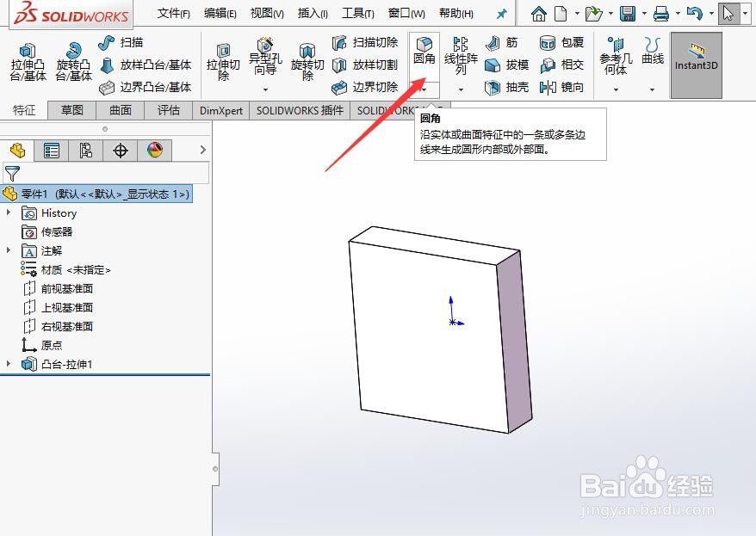
Task: Select the Wrap (包覆) tool
Action: [x=561, y=42]
